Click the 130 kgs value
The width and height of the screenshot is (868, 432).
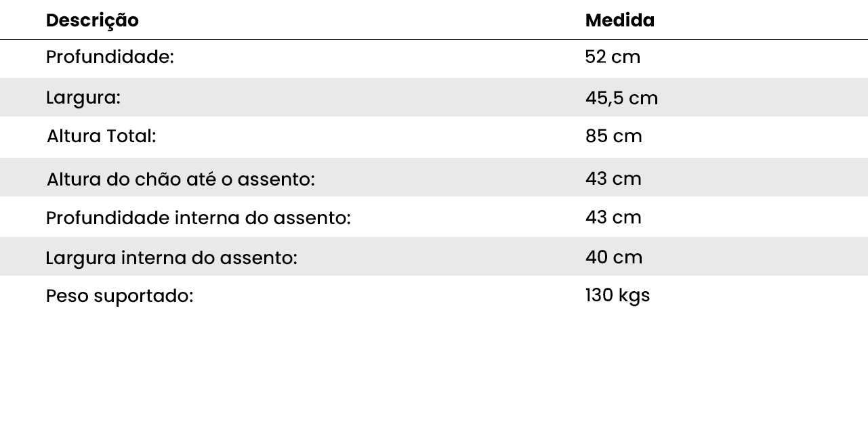coord(617,296)
